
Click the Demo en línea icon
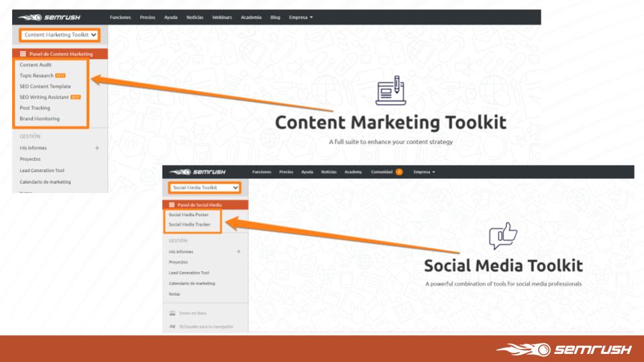172,313
